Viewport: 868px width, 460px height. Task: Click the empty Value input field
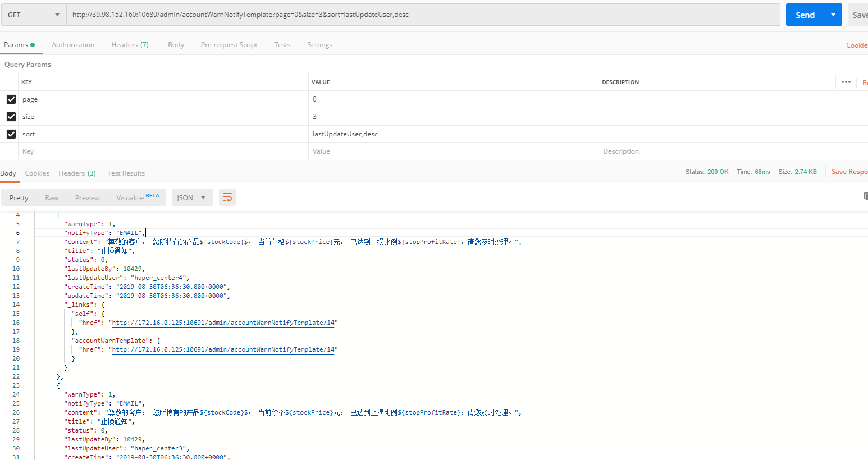[454, 151]
